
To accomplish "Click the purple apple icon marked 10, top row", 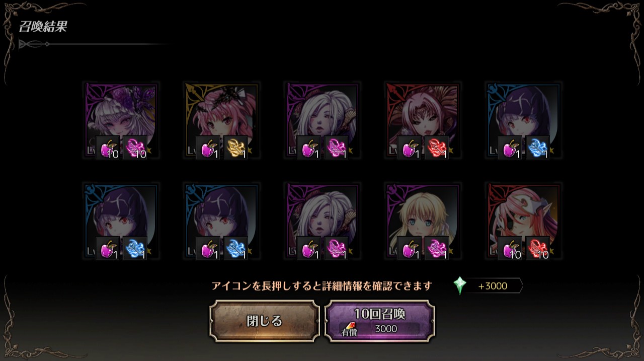I will (x=108, y=148).
